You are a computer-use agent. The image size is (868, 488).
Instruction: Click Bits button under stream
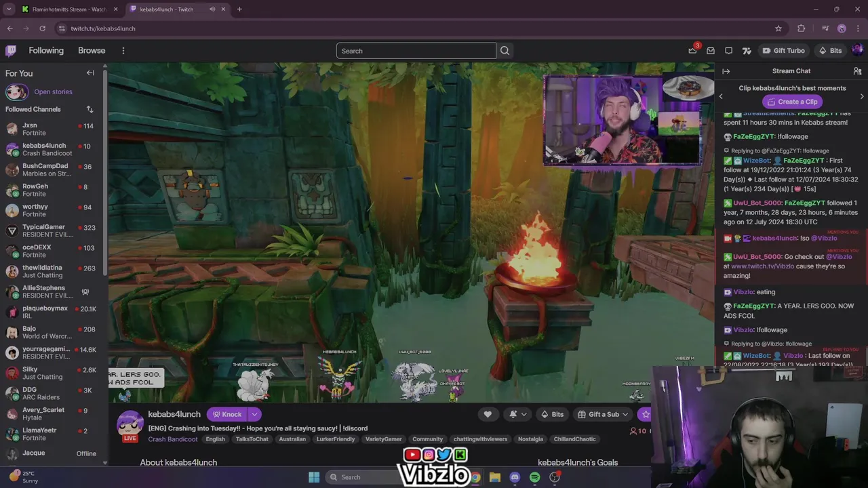tap(551, 414)
